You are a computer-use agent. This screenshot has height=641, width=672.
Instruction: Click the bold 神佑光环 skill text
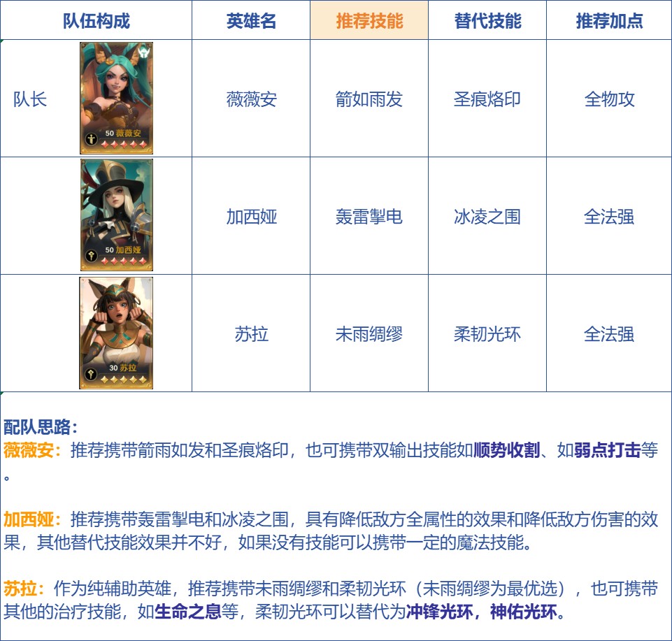pyautogui.click(x=523, y=611)
